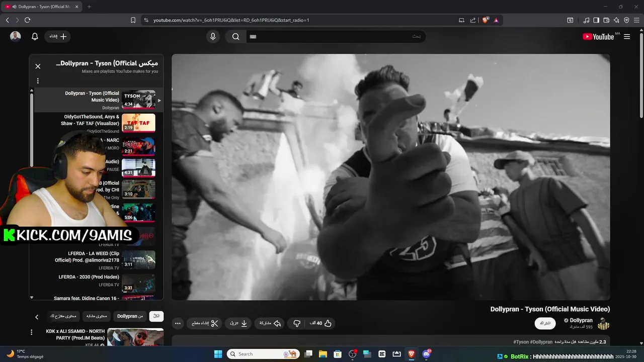Open Brave Shields lion icon
644x362 pixels.
pos(485,20)
